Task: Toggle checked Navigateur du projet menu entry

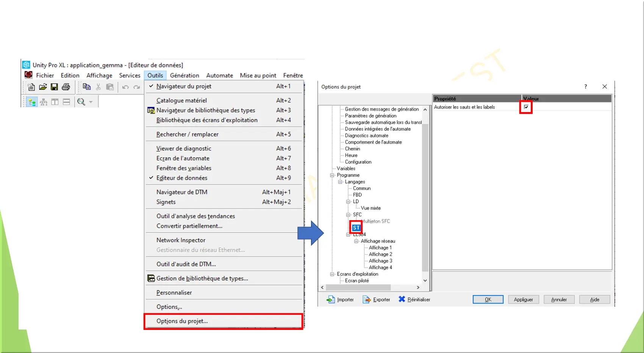Action: coord(224,86)
